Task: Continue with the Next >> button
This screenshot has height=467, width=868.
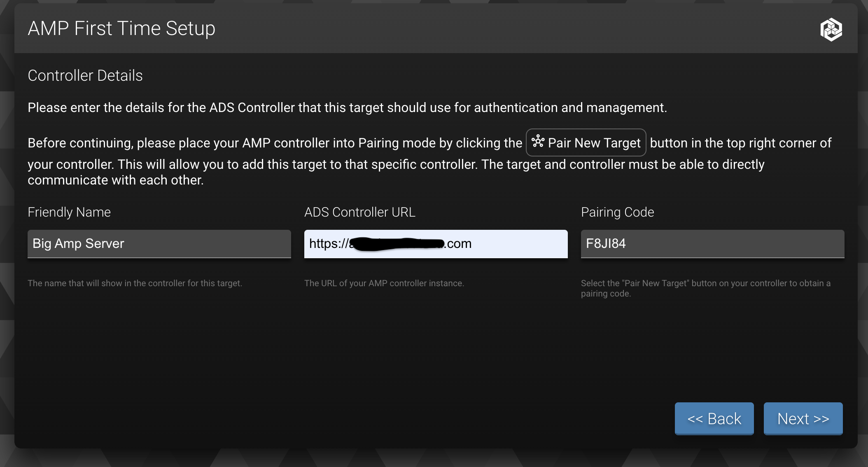Action: [803, 418]
